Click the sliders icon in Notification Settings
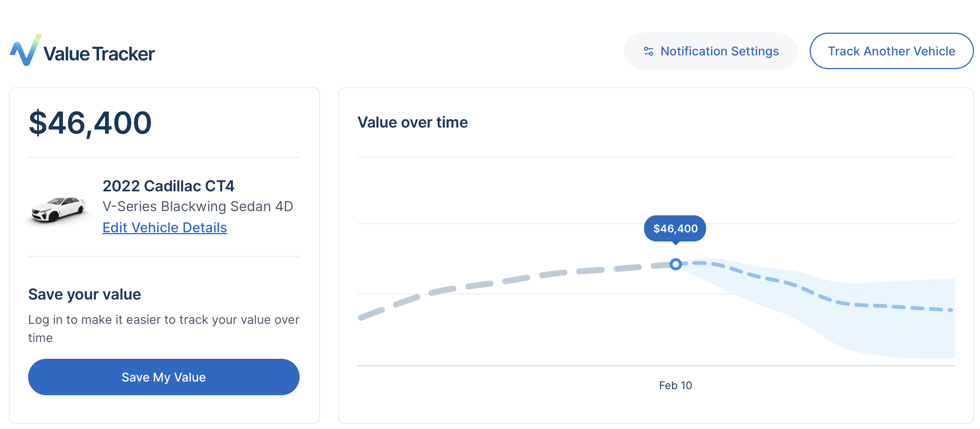The height and width of the screenshot is (429, 980). pos(648,51)
